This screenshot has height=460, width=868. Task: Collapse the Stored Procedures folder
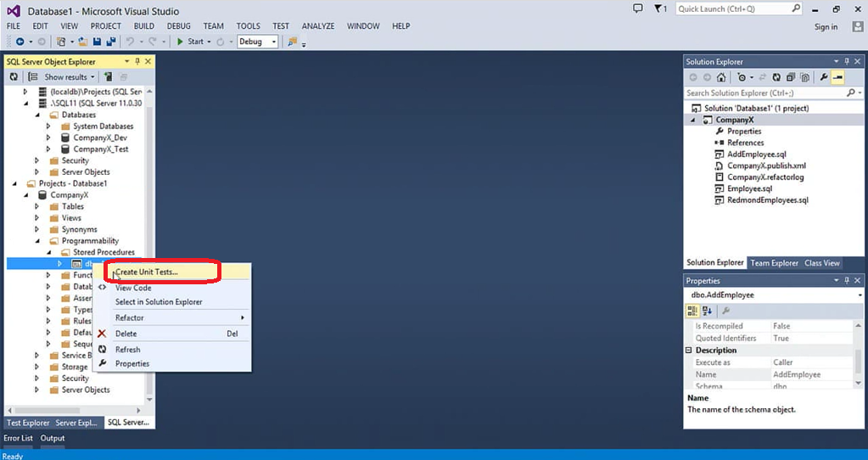(48, 252)
